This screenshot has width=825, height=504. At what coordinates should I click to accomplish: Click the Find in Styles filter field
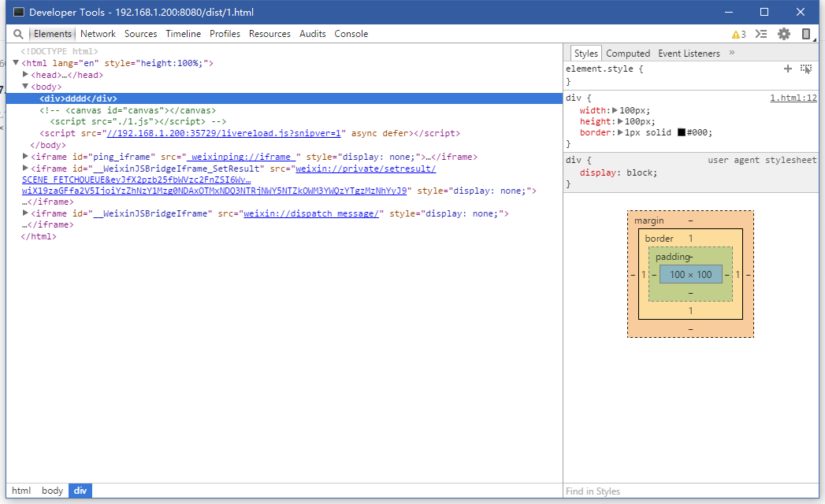pos(691,491)
